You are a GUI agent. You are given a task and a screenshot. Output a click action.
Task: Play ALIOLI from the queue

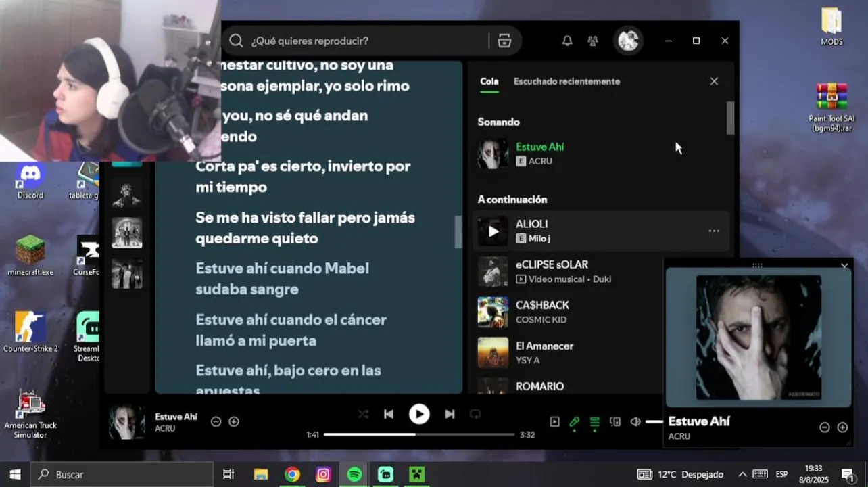pos(493,231)
